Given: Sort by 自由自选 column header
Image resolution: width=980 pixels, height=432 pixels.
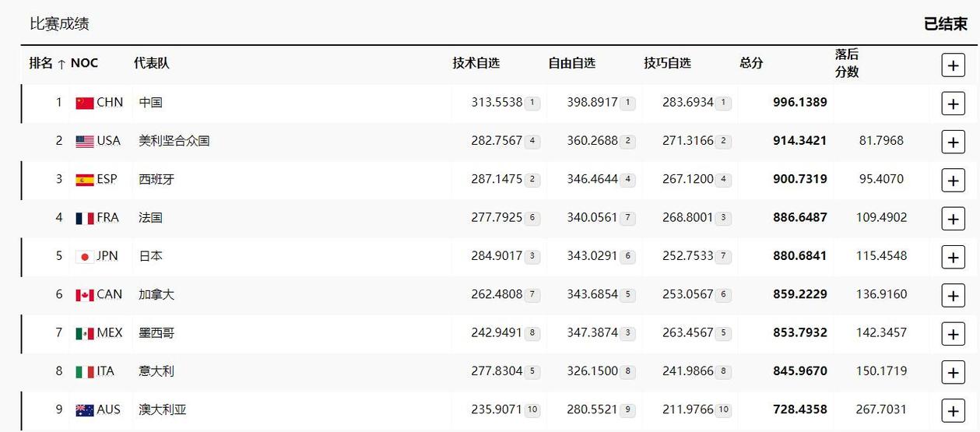Looking at the screenshot, I should click(572, 63).
